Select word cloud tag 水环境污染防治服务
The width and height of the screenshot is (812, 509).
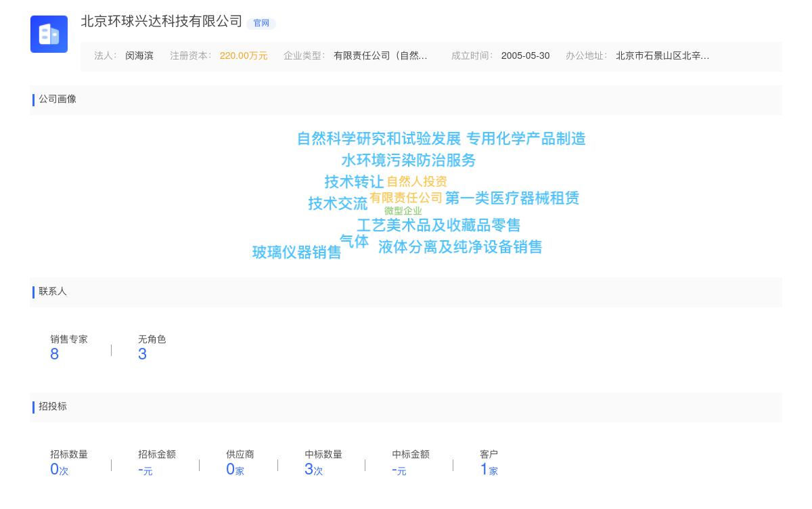coord(409,160)
